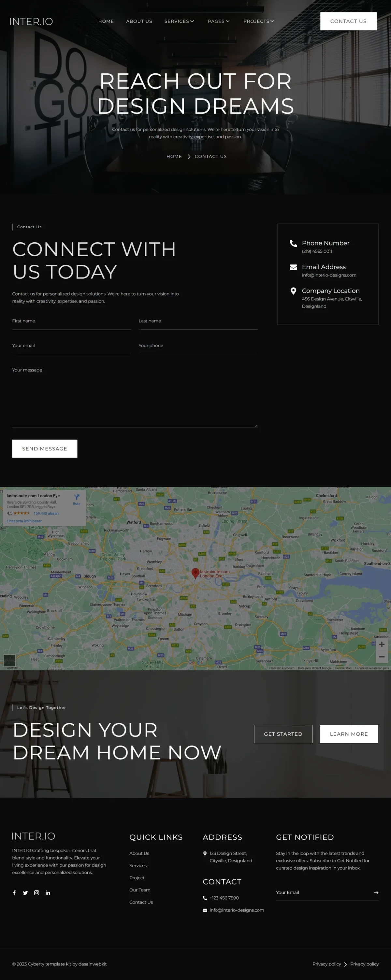Go to the About Us nav item

pyautogui.click(x=139, y=21)
